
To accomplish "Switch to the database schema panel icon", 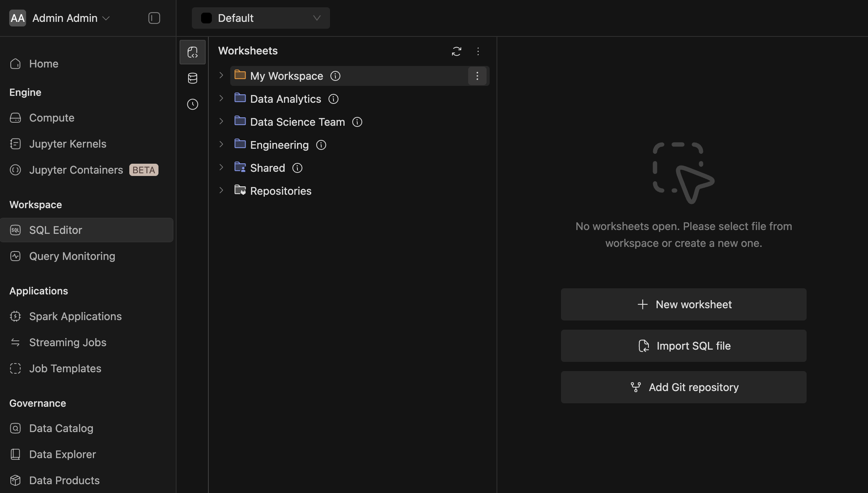I will [x=193, y=78].
